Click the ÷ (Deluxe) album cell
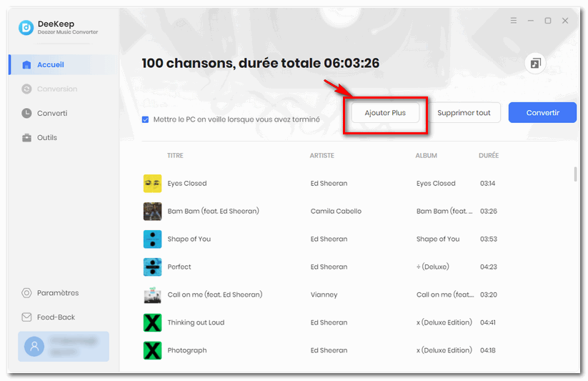 coord(433,267)
